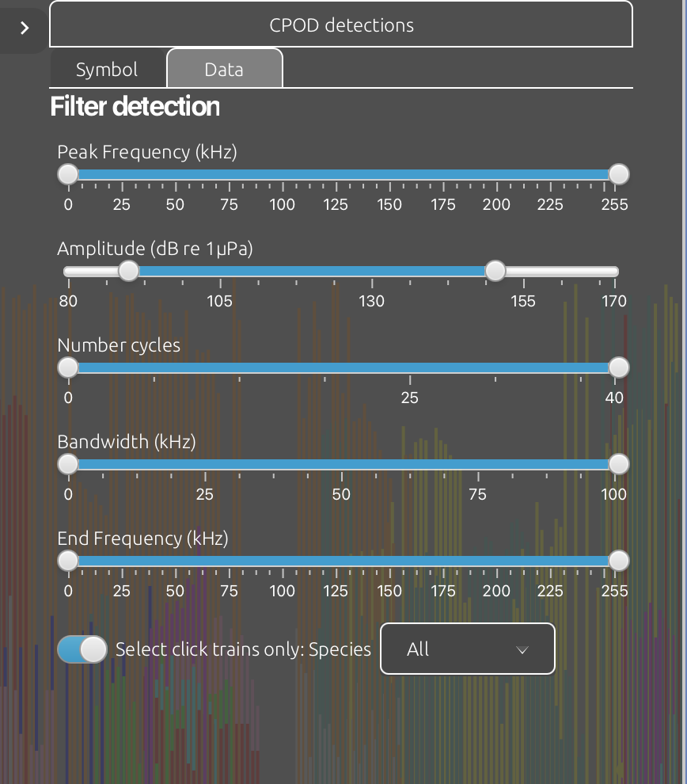Expand the side panel with chevron arrow
Viewport: 687px width, 784px height.
(x=24, y=28)
